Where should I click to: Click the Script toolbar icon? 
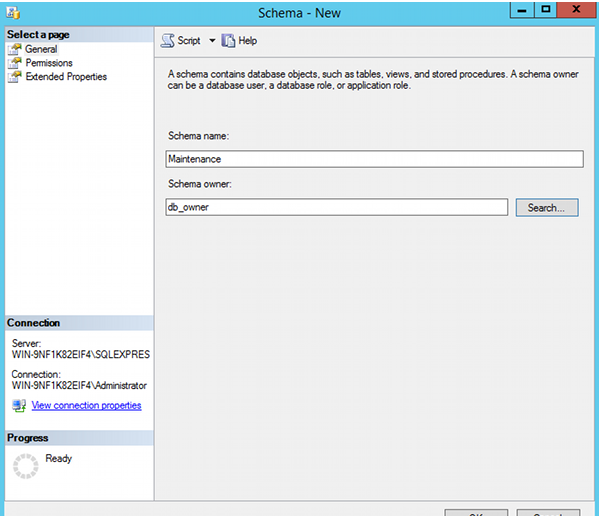click(167, 41)
